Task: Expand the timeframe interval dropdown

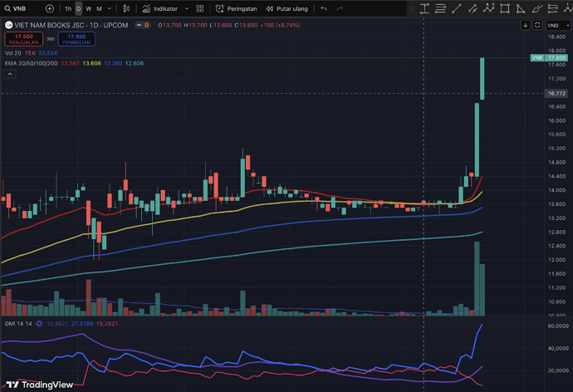Action: click(110, 8)
